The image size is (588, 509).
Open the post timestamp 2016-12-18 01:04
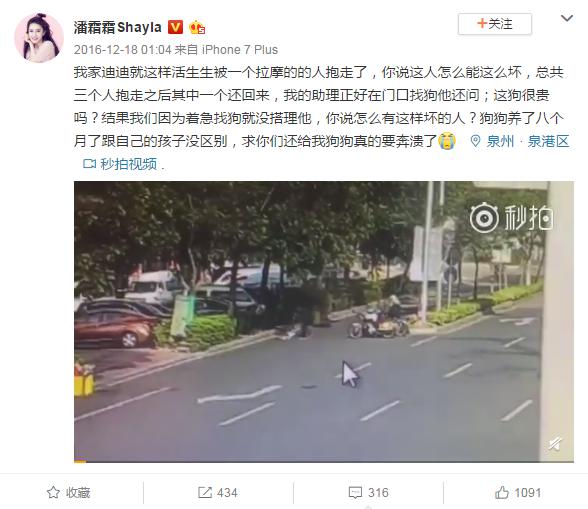(x=122, y=50)
